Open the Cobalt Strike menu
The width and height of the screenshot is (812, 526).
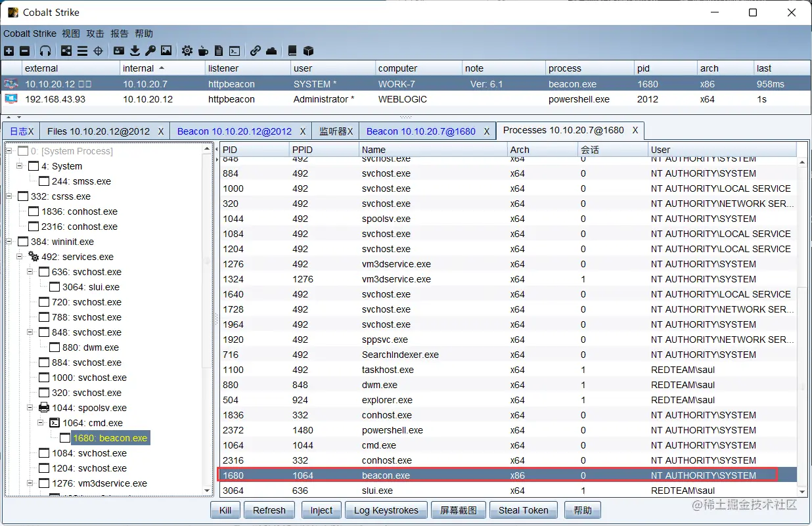[30, 33]
